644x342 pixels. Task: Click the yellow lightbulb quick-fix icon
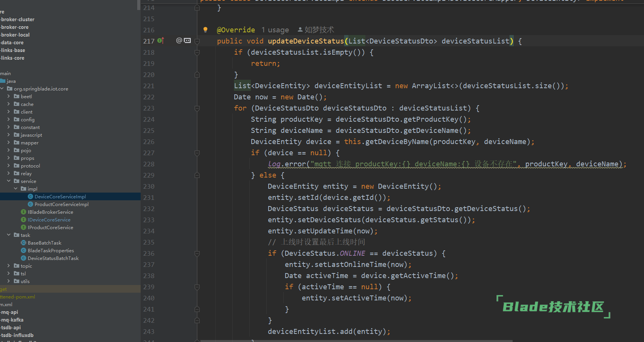pos(205,30)
